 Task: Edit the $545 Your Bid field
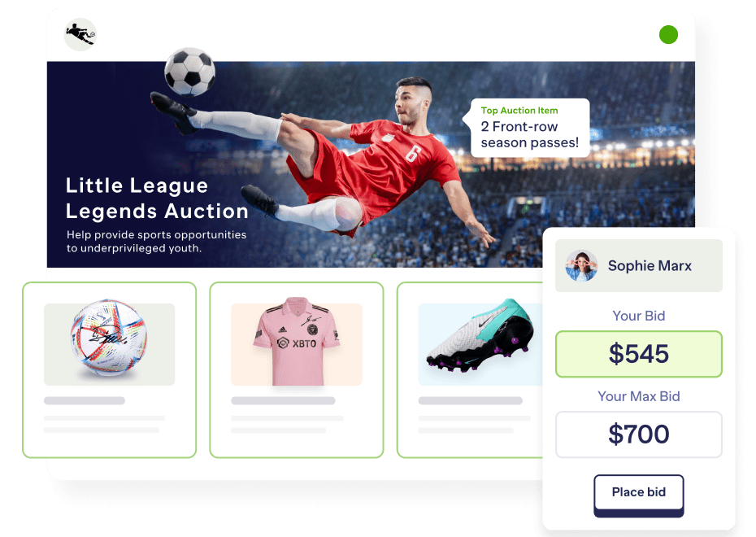(638, 354)
